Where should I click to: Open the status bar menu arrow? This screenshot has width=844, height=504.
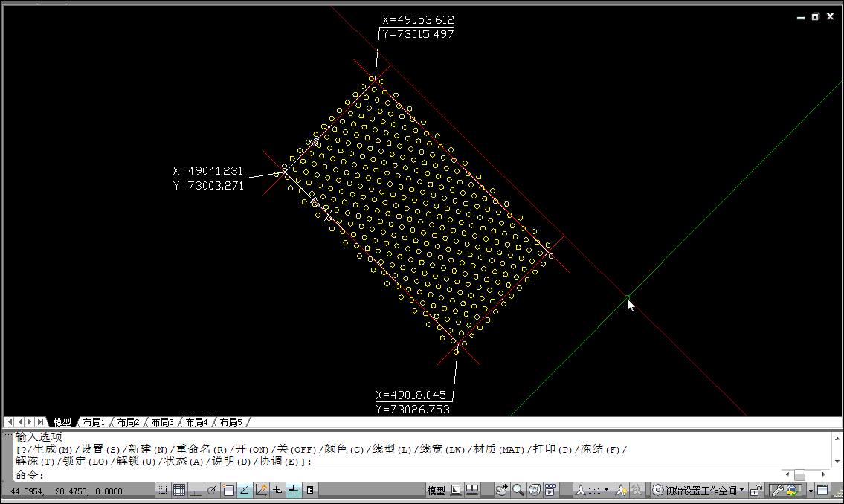(x=811, y=491)
